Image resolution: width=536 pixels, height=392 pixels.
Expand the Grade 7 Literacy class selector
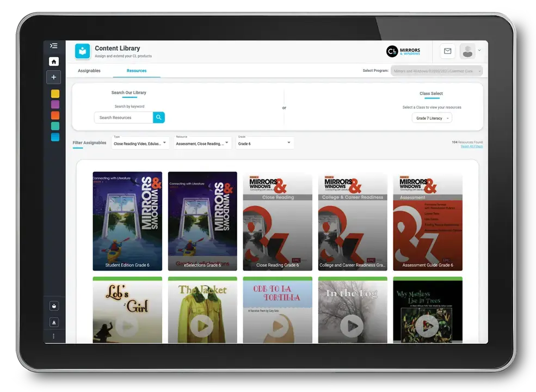click(431, 118)
